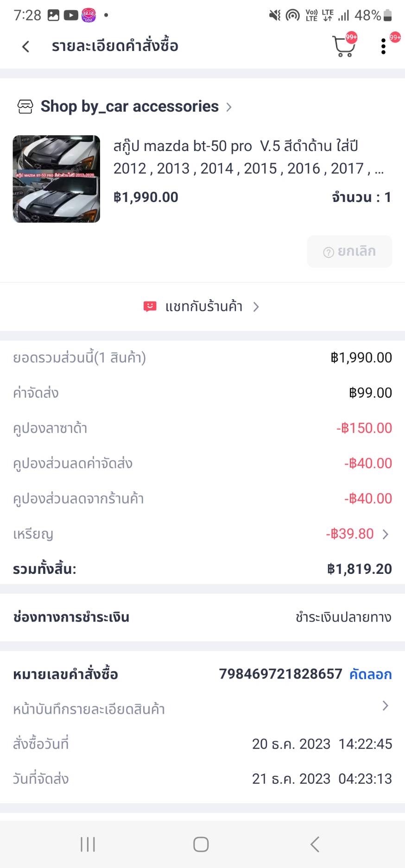Expand coins discount details chevron
This screenshot has width=405, height=868.
(x=386, y=534)
